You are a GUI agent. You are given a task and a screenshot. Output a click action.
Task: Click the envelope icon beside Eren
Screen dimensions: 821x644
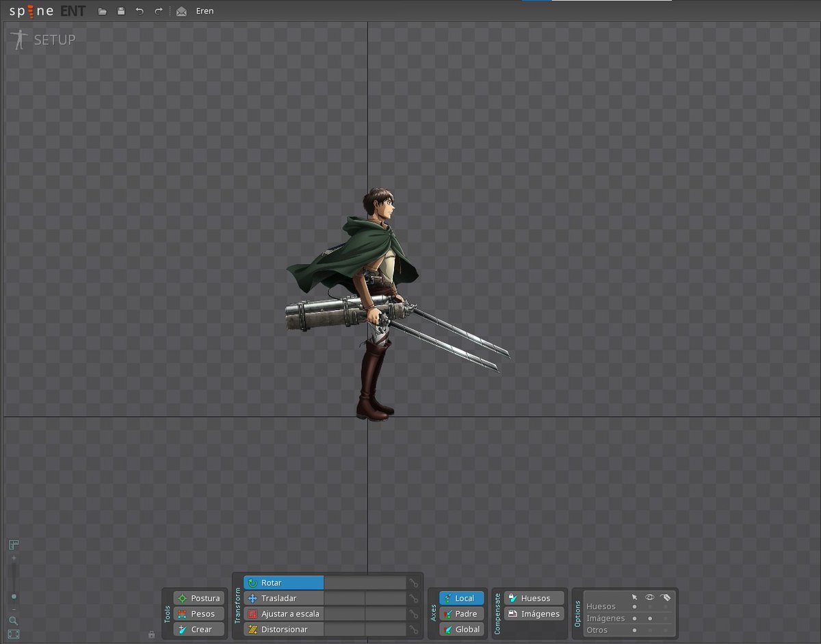pos(181,11)
